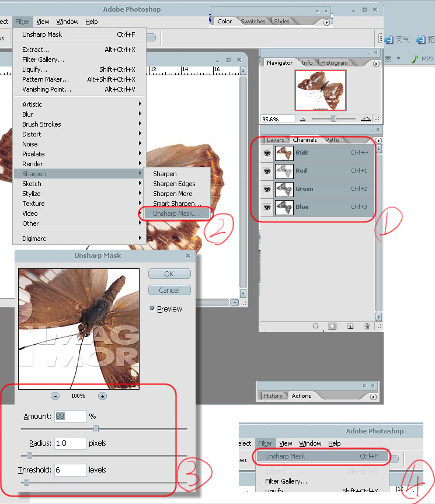Screen dimensions: 435x504
Task: Open the Channels panel options menu arrow
Action: click(378, 141)
